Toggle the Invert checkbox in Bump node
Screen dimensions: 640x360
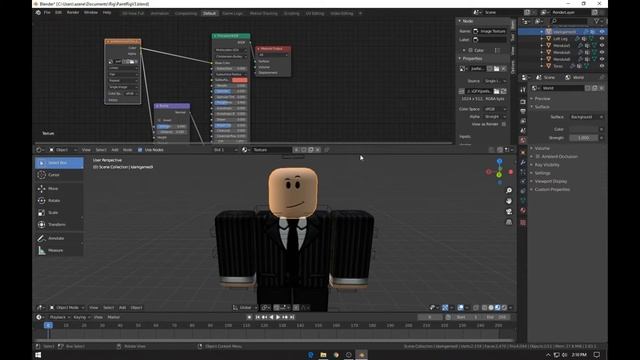coord(159,120)
